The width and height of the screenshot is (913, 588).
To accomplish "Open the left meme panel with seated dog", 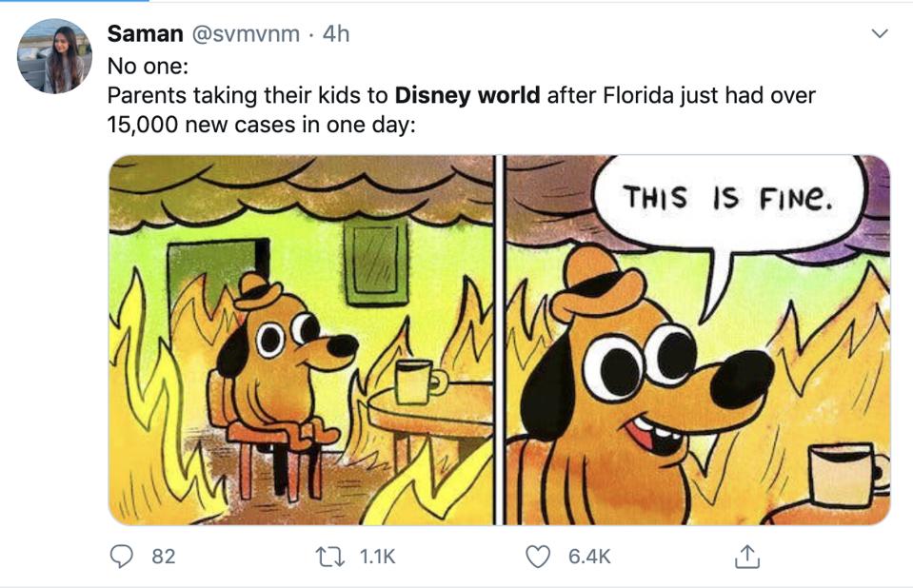I will click(x=301, y=340).
